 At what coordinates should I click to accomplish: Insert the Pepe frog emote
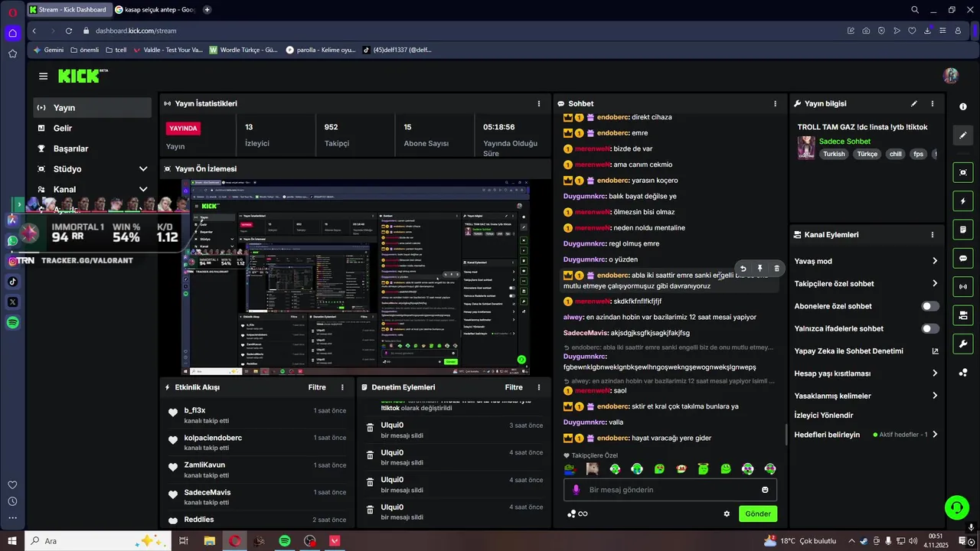[x=570, y=469]
